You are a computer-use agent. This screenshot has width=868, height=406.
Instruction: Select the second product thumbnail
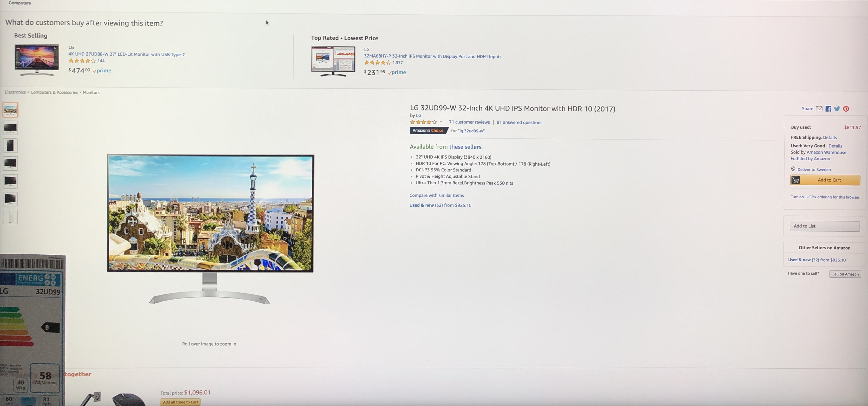coord(10,128)
